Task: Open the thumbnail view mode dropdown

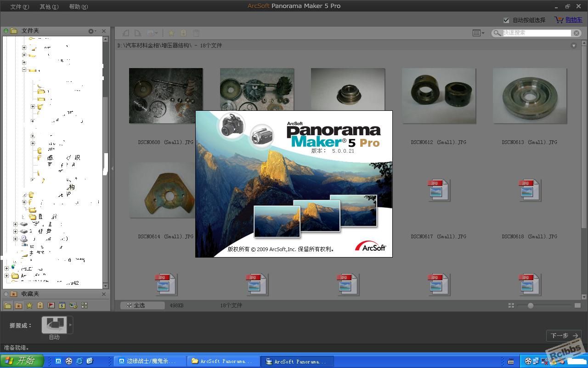Action: [478, 33]
